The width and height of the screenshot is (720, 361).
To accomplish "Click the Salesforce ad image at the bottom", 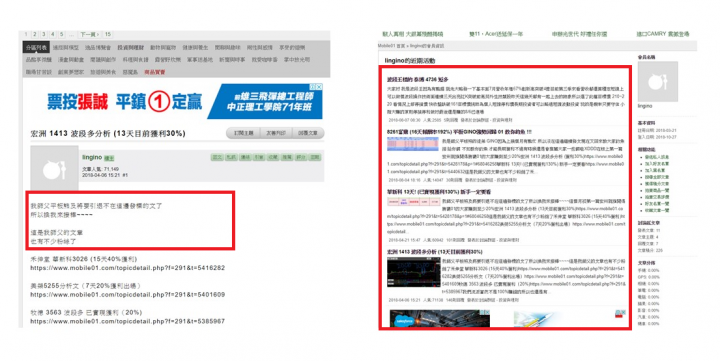I will pos(439,318).
